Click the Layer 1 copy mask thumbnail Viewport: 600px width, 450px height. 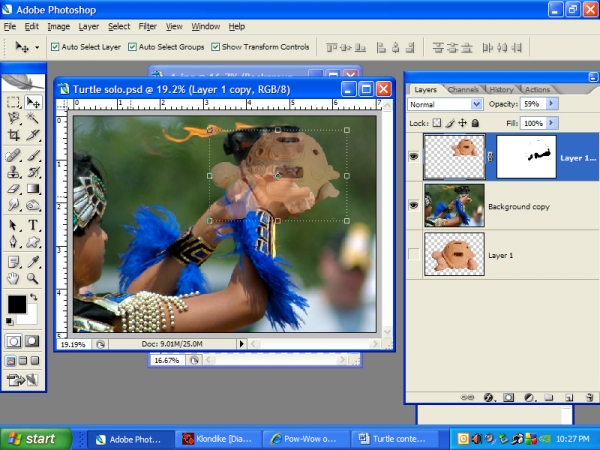tap(526, 157)
